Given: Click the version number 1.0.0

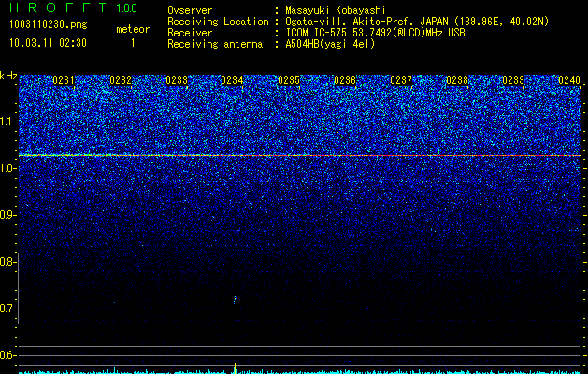Looking at the screenshot, I should point(127,7).
